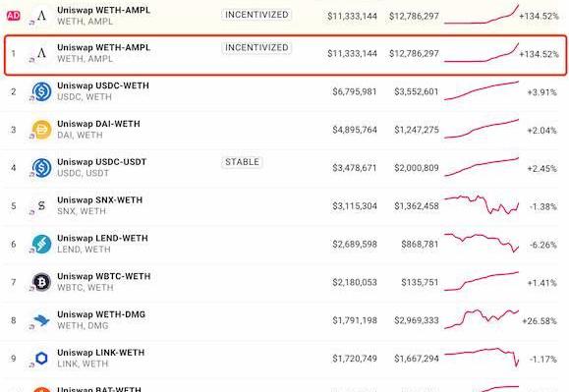Screen dimensions: 569x392
Task: Click the WBTC bitcoin icon in row 7
Action: coord(41,282)
